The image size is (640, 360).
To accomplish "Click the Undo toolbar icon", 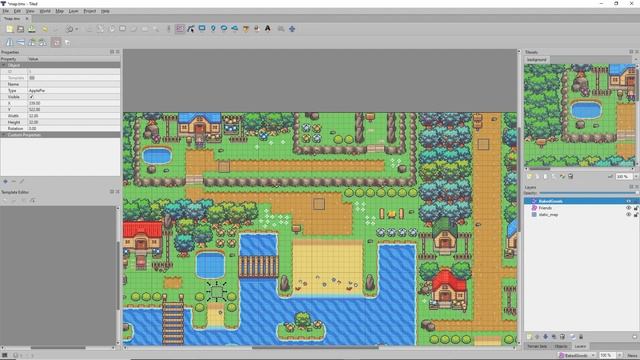I will (x=45, y=29).
